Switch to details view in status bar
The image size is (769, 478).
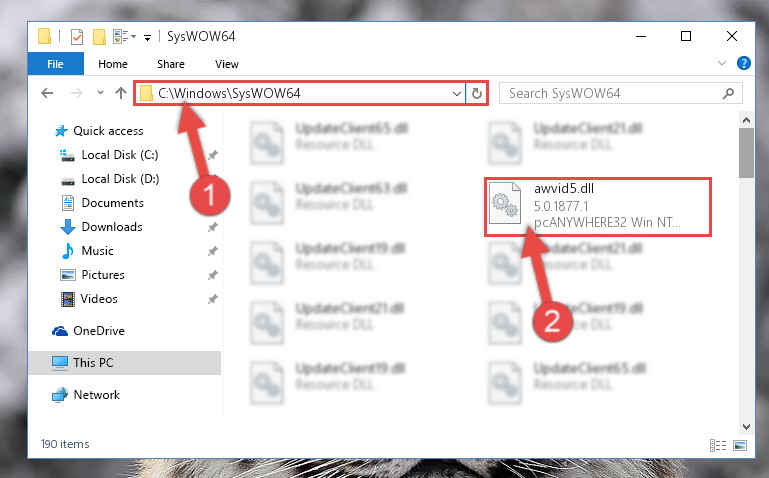point(718,445)
